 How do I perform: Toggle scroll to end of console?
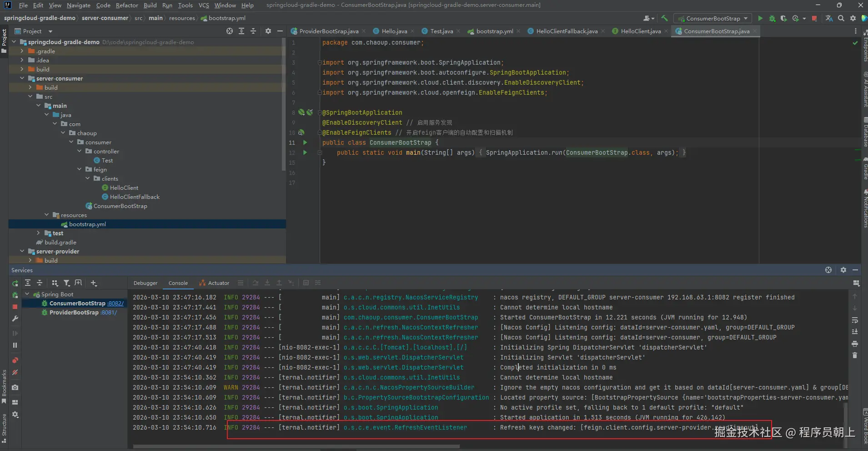pyautogui.click(x=855, y=332)
